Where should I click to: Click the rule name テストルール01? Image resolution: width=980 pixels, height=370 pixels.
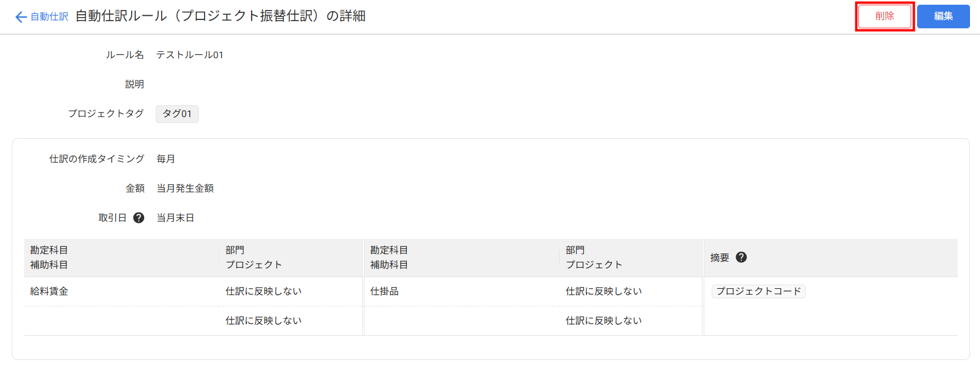[189, 55]
